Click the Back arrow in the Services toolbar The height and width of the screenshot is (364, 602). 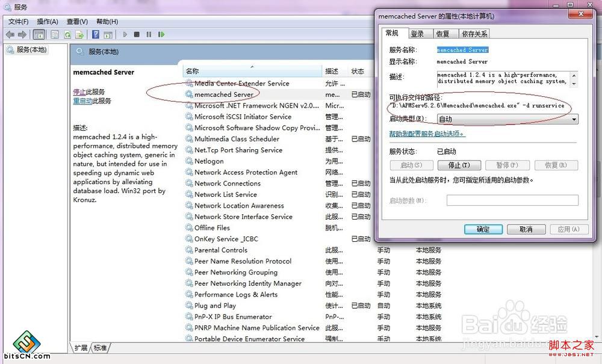tap(10, 34)
